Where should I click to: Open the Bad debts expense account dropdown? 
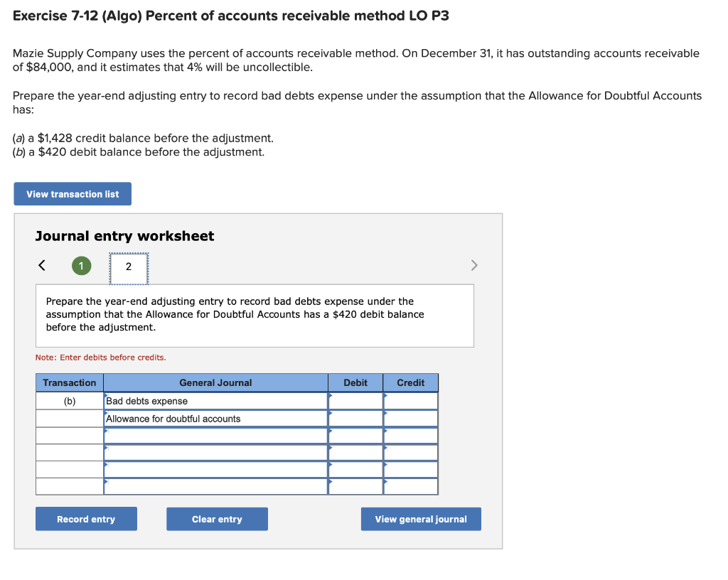click(215, 401)
